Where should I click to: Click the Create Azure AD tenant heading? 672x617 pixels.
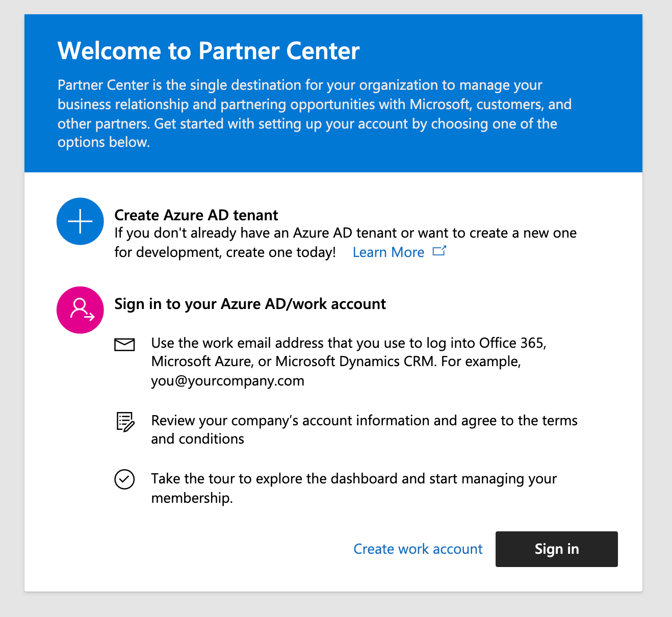(196, 215)
